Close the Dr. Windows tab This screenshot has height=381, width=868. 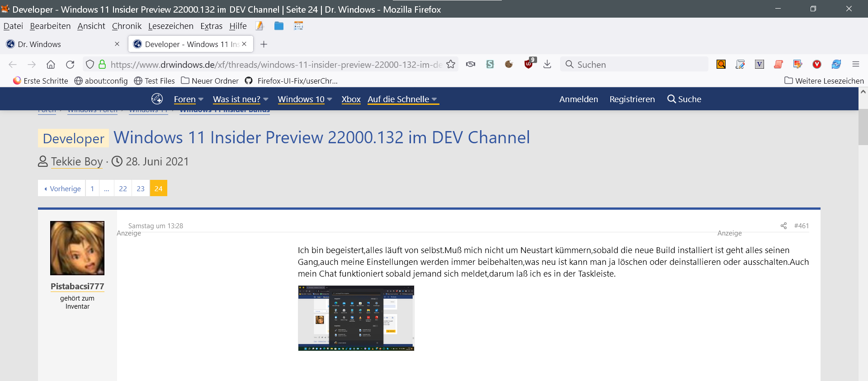[x=117, y=44]
